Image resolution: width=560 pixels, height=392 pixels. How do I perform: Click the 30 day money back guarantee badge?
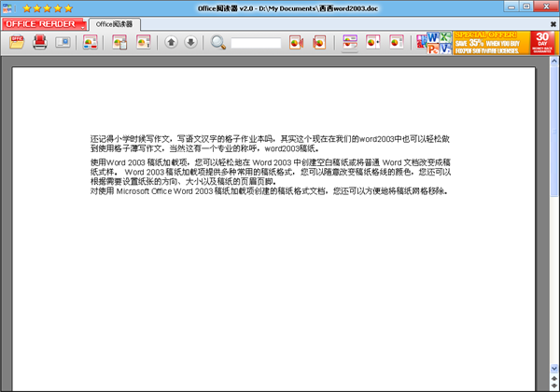coord(542,43)
